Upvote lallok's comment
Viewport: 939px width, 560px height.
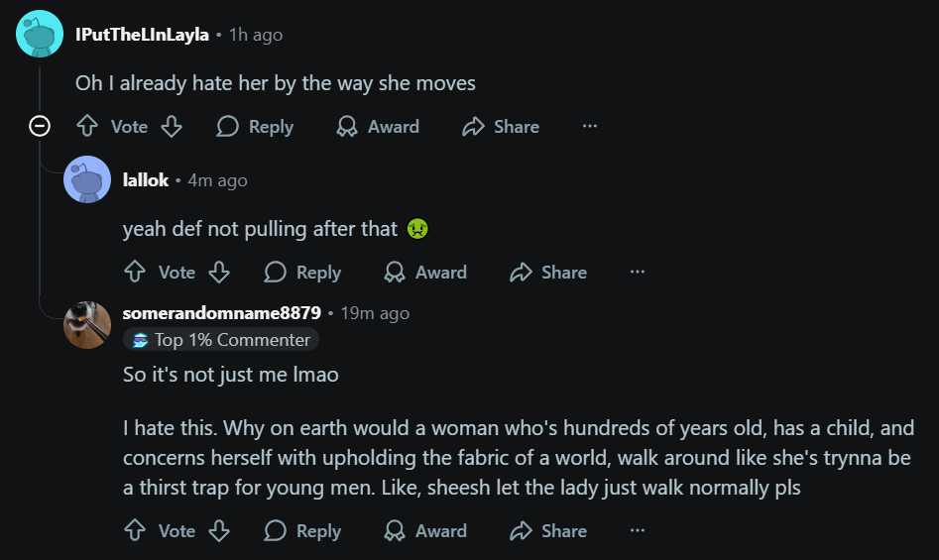[x=135, y=273]
